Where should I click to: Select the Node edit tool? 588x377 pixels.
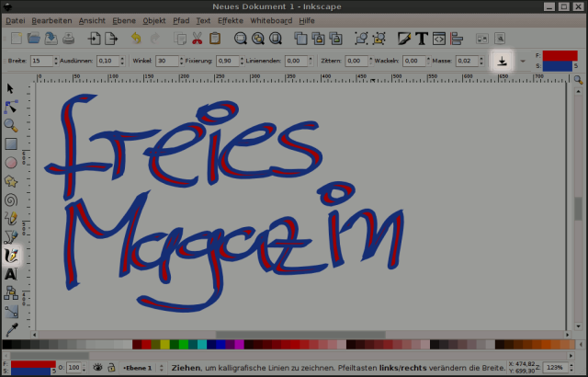point(11,107)
